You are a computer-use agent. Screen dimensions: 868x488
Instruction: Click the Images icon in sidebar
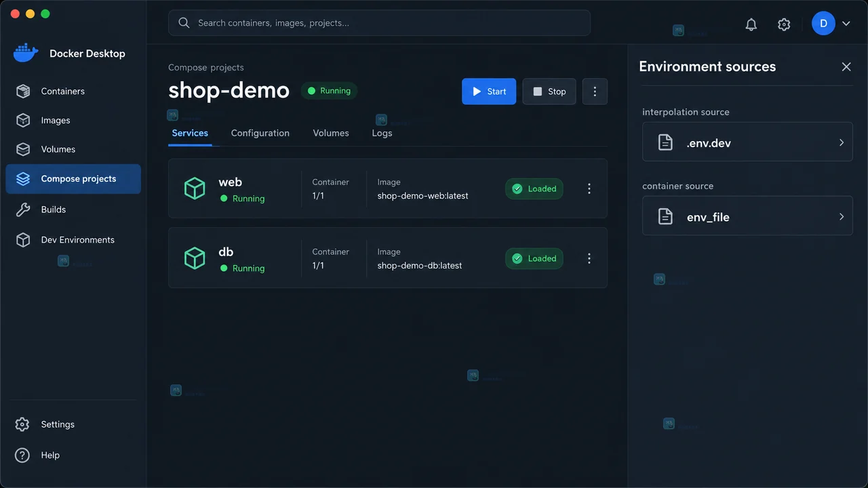pyautogui.click(x=23, y=120)
